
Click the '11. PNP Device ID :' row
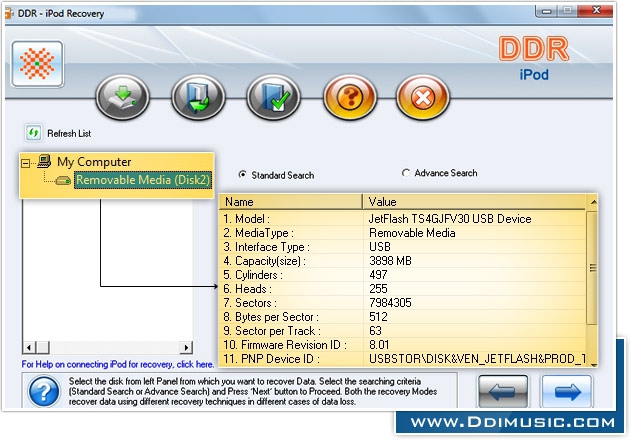pos(402,359)
